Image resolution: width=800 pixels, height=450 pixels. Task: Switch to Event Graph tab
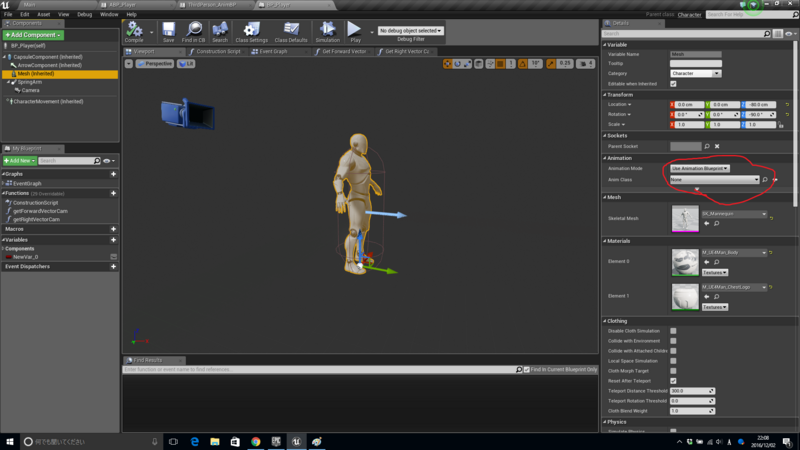click(x=273, y=52)
